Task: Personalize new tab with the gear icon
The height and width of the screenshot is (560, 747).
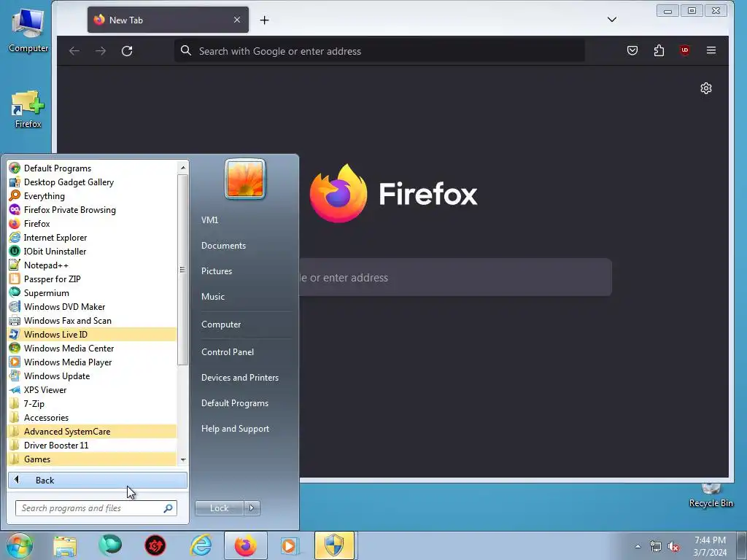Action: [x=706, y=88]
